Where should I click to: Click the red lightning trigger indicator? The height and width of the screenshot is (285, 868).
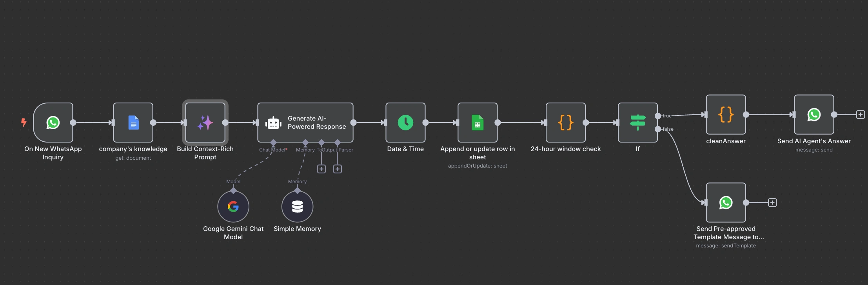(24, 123)
